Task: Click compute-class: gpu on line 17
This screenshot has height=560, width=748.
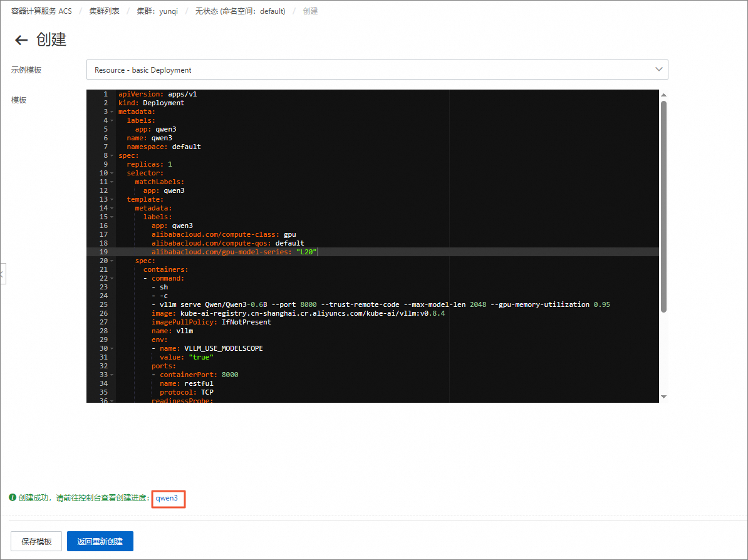Action: 224,235
